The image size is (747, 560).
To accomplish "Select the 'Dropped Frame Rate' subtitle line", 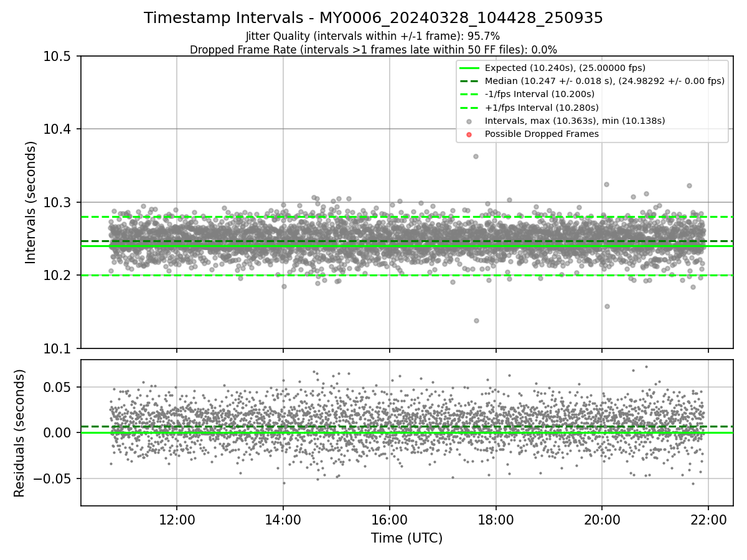I will 374,49.
